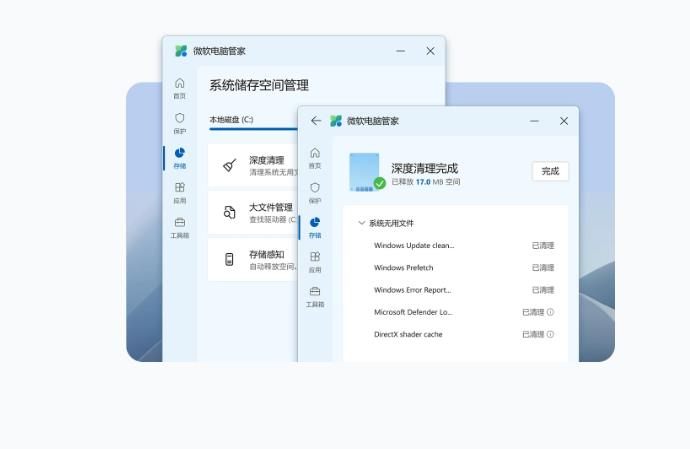Click the Microsoft Defender Lo... entry
This screenshot has width=690, height=449.
pyautogui.click(x=413, y=312)
